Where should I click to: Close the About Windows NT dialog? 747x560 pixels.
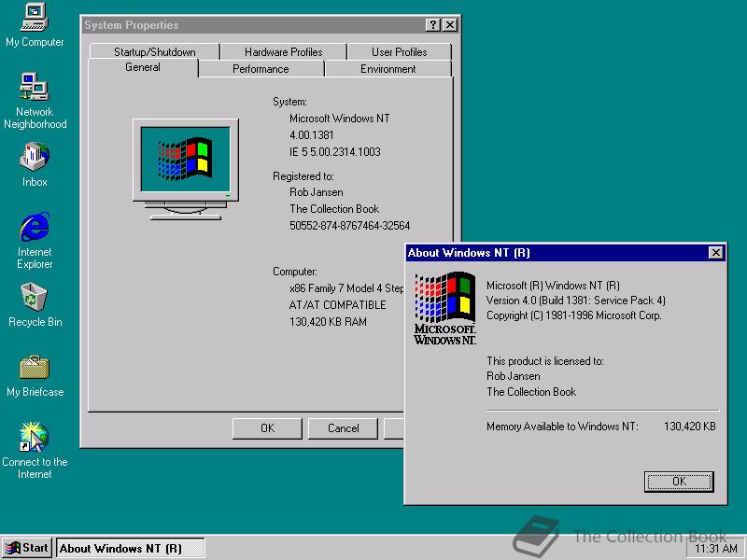click(x=715, y=252)
